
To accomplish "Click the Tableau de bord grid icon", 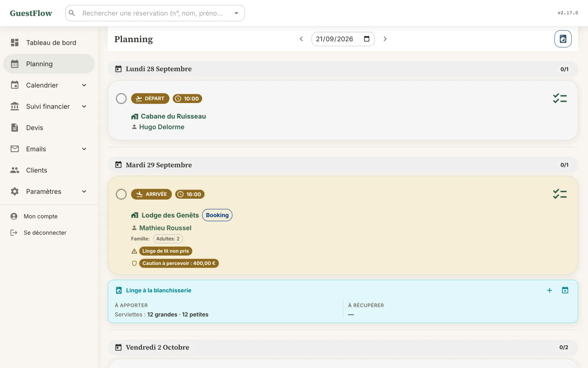I will click(x=15, y=43).
